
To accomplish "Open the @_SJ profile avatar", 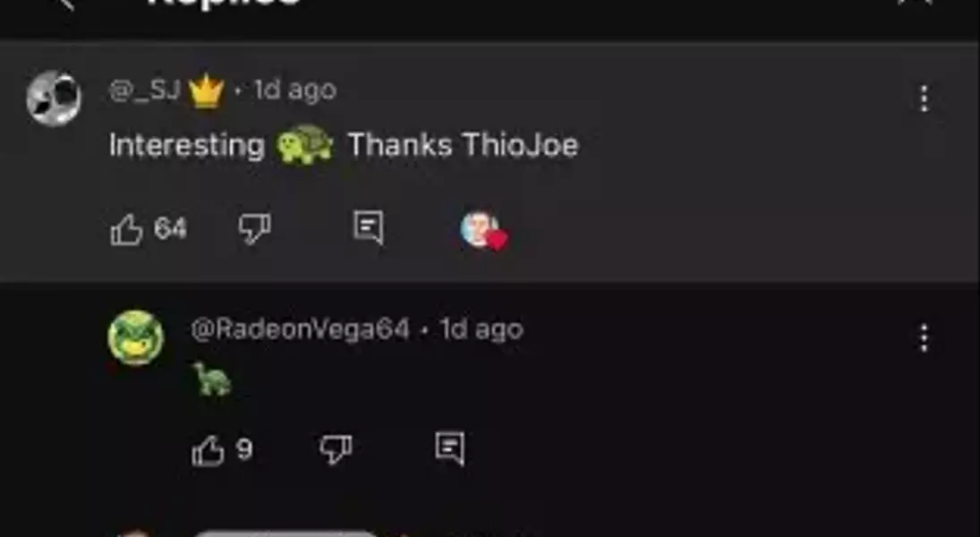I will pos(54,98).
